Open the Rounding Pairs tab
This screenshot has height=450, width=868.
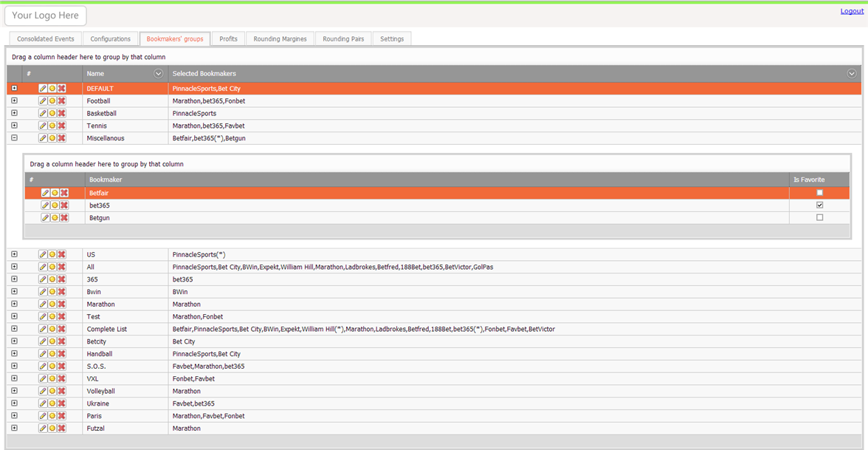343,39
